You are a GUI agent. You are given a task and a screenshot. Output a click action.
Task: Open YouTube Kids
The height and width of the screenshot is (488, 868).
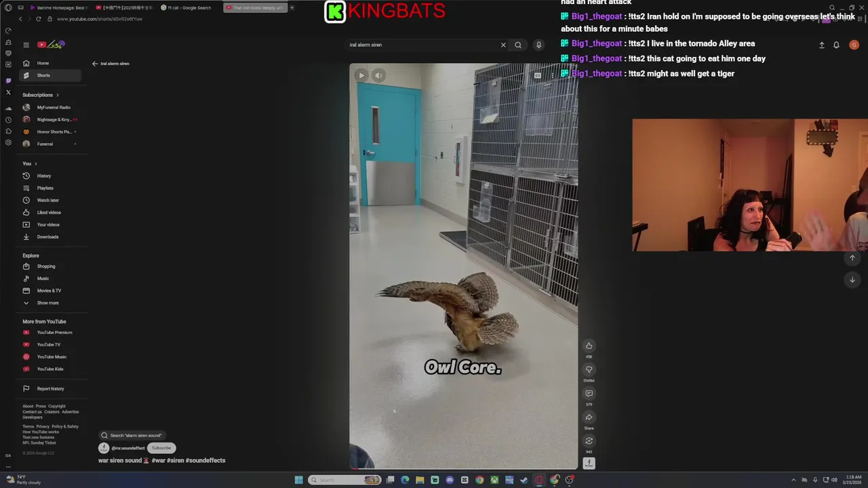[50, 369]
